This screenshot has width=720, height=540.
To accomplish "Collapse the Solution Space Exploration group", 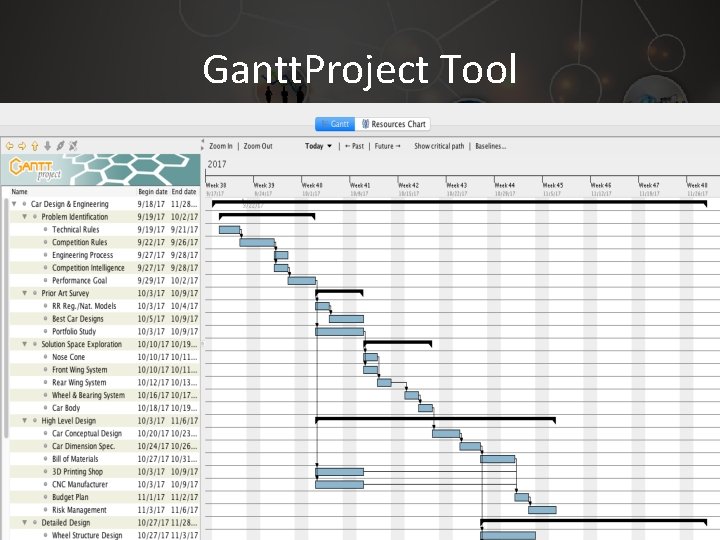I will (25, 344).
